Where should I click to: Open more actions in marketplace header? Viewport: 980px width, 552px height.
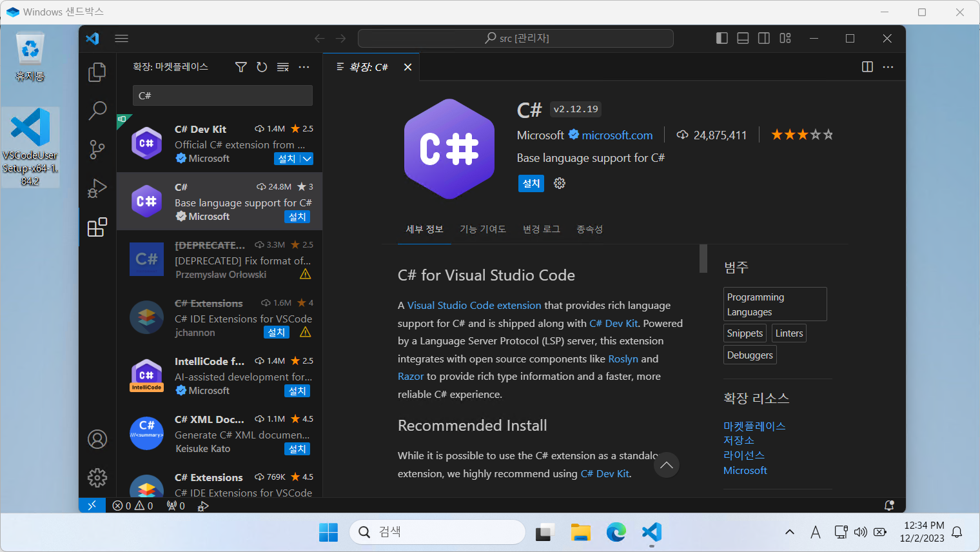point(304,67)
